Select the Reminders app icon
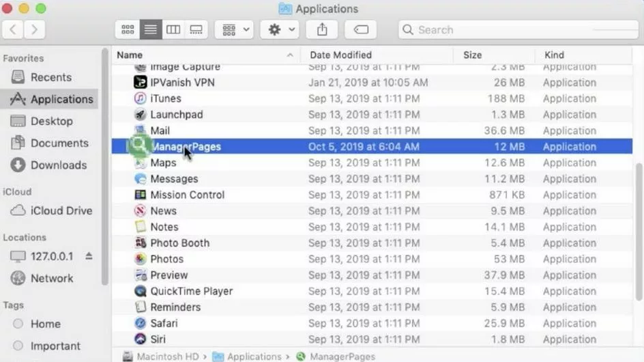The width and height of the screenshot is (644, 362). tap(141, 307)
